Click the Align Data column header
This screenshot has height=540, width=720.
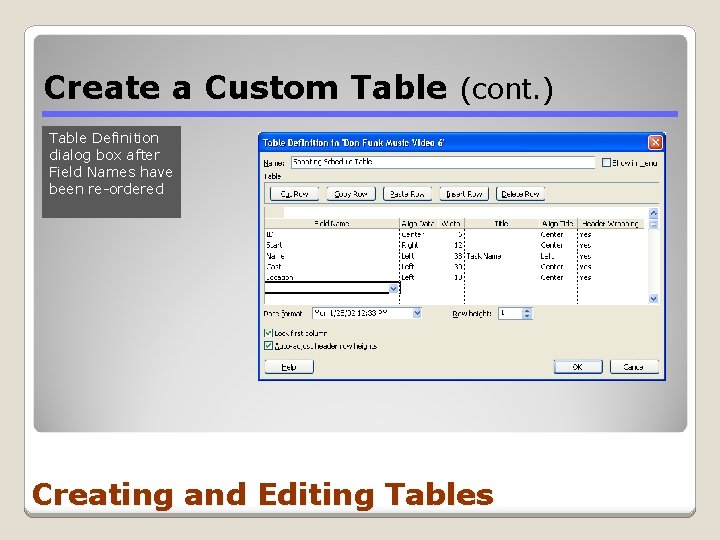click(x=419, y=224)
